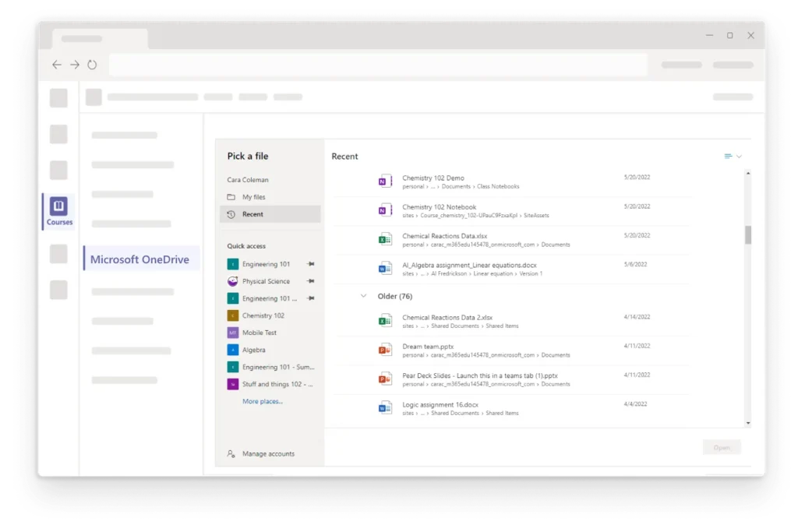Click the Excel icon for Chemical Reactions Data.xlsx

coord(384,238)
